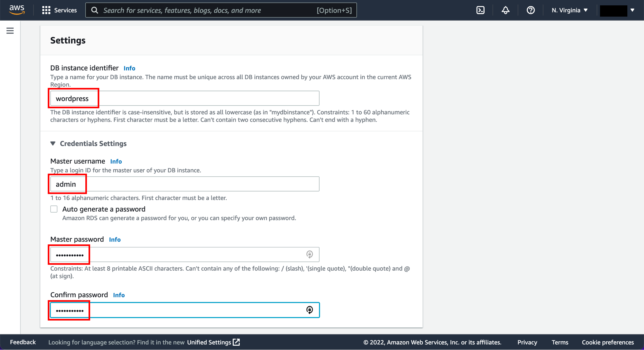Open Info link beside Master username

116,161
